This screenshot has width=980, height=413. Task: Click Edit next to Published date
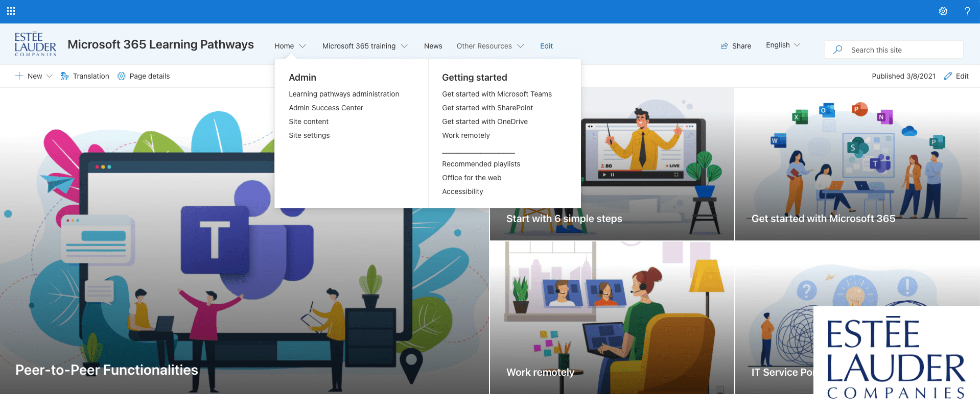coord(962,76)
